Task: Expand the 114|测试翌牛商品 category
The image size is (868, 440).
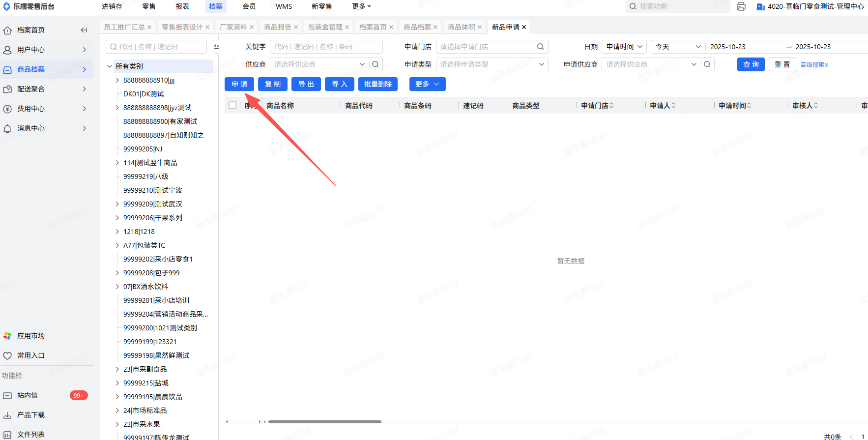Action: tap(117, 163)
